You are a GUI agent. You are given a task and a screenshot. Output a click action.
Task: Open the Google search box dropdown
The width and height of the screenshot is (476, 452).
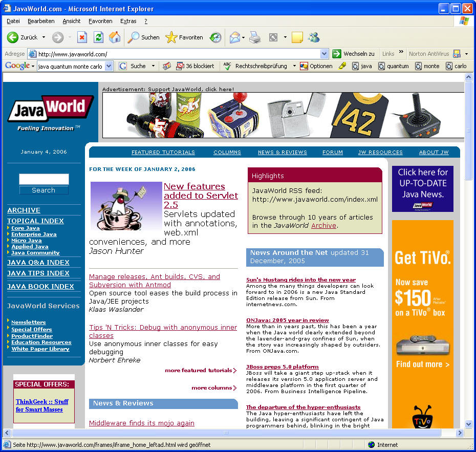(109, 66)
